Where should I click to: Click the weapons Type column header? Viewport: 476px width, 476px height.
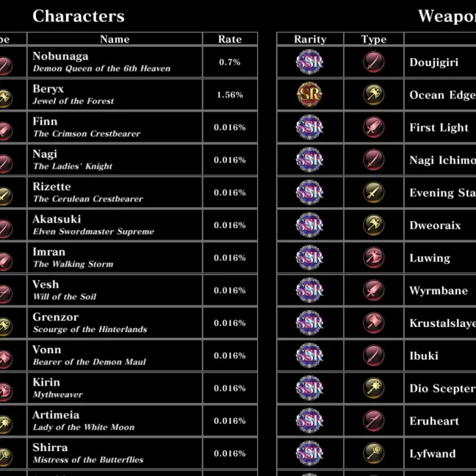[374, 39]
